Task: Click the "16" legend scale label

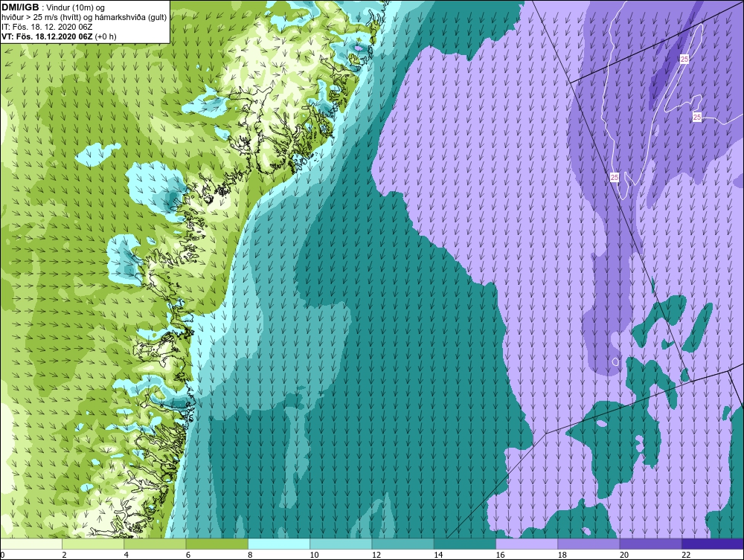Action: (500, 556)
